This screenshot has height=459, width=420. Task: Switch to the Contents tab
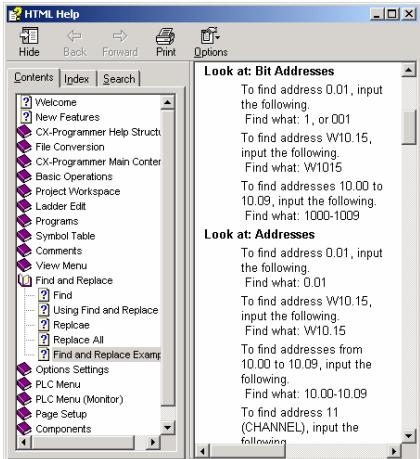33,78
